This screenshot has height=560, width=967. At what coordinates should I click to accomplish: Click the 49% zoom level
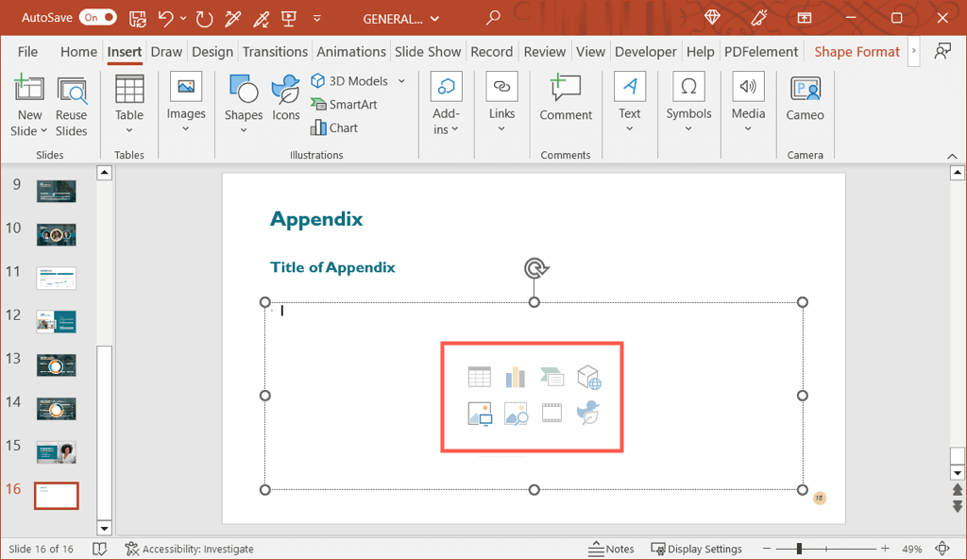(912, 549)
